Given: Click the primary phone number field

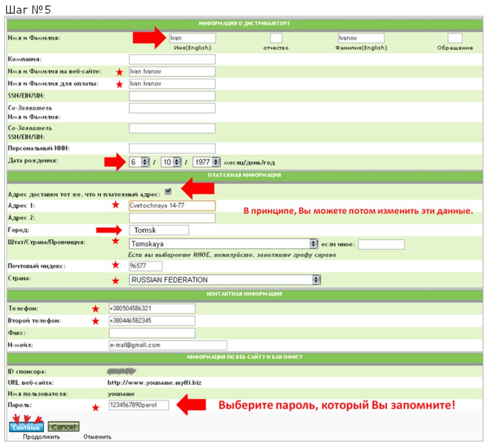Looking at the screenshot, I should pos(152,309).
